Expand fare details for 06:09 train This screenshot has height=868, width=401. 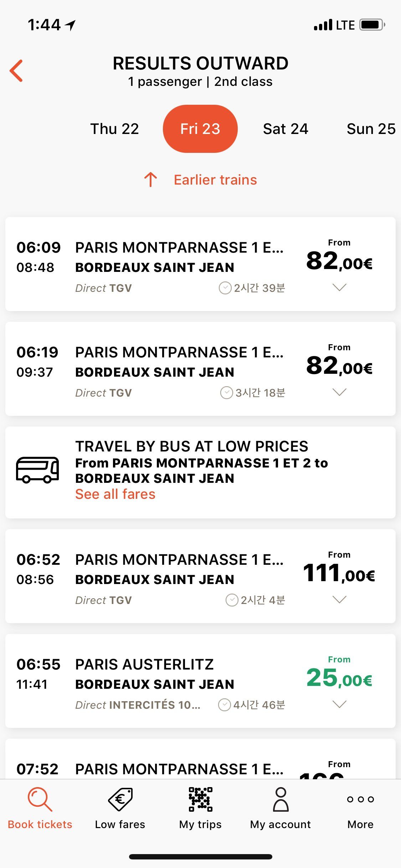point(339,287)
